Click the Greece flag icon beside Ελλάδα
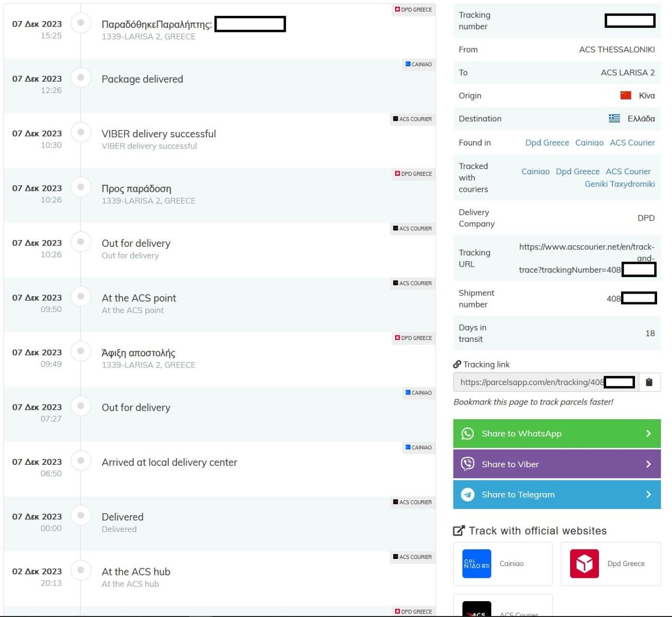 click(614, 118)
